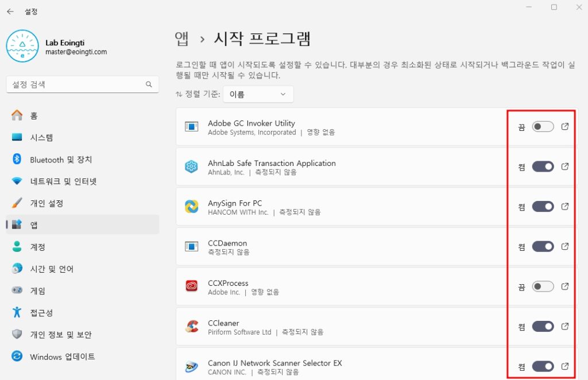This screenshot has width=588, height=380.
Task: Click the Canon IJ Network Scanner app icon
Action: click(x=192, y=366)
